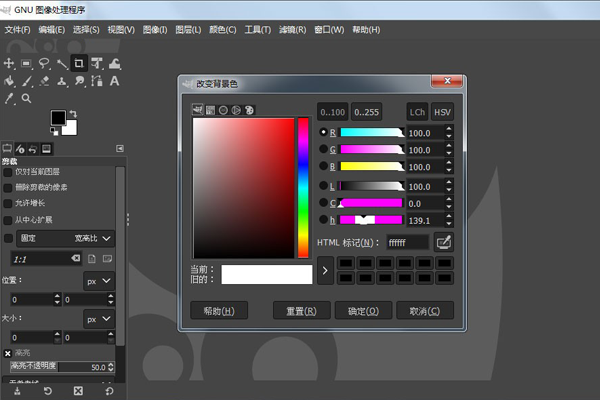Image resolution: width=600 pixels, height=400 pixels.
Task: Select the G channel radio button
Action: coord(323,149)
